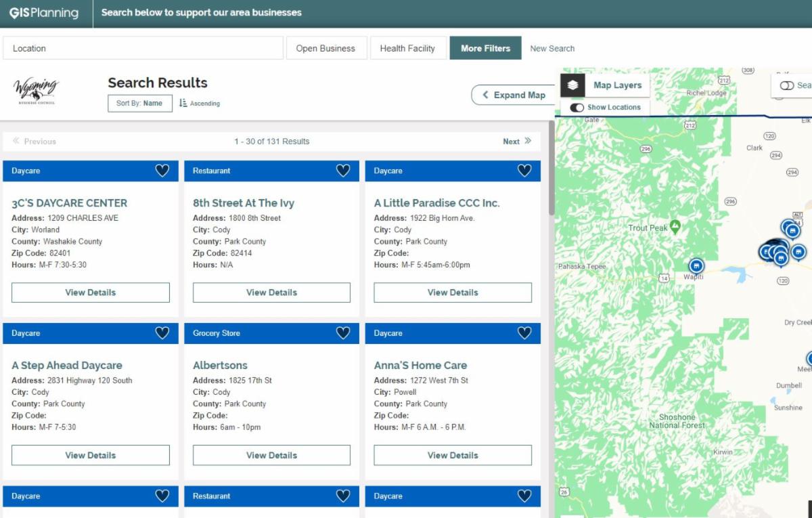
Task: Click the Grocery Store category label
Action: [217, 333]
